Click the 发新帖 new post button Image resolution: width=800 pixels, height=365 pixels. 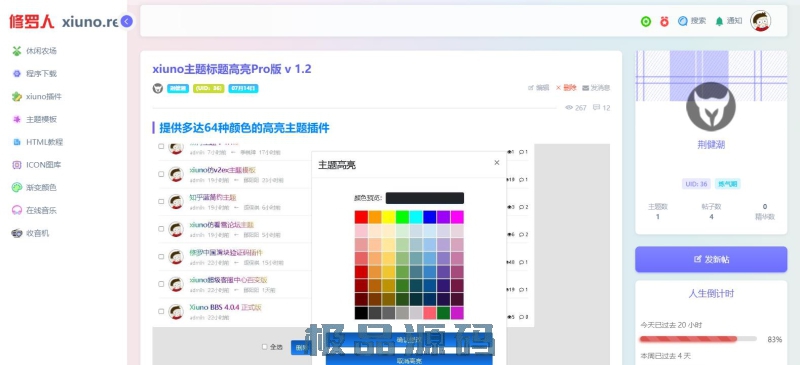711,259
